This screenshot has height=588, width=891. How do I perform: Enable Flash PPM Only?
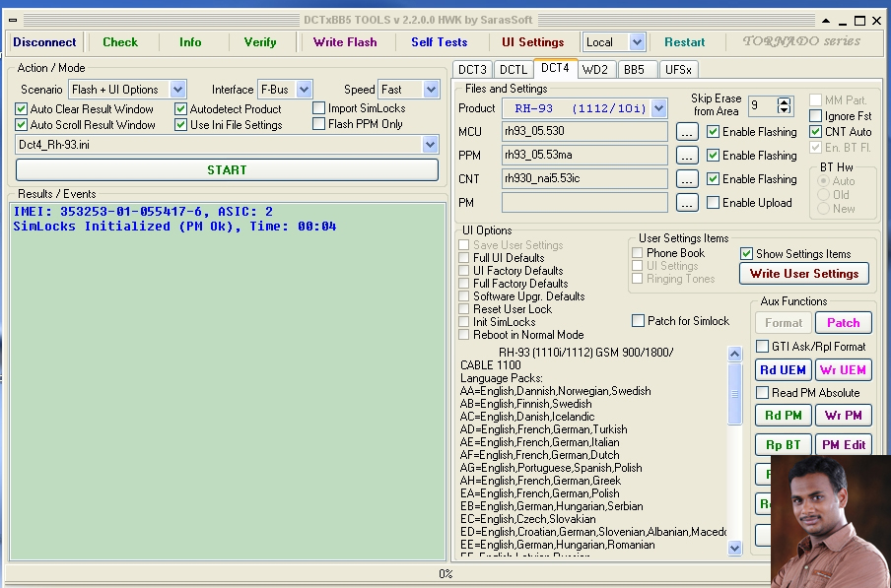(318, 124)
